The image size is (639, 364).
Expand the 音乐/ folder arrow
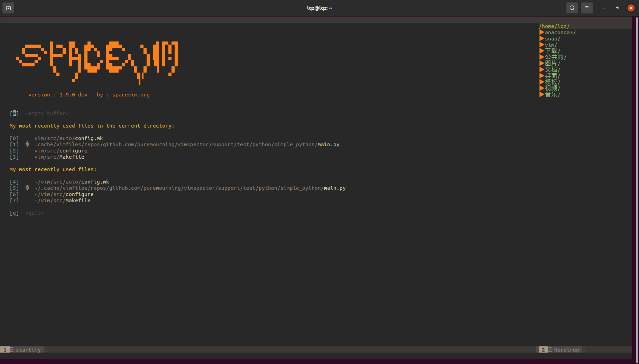pos(541,94)
